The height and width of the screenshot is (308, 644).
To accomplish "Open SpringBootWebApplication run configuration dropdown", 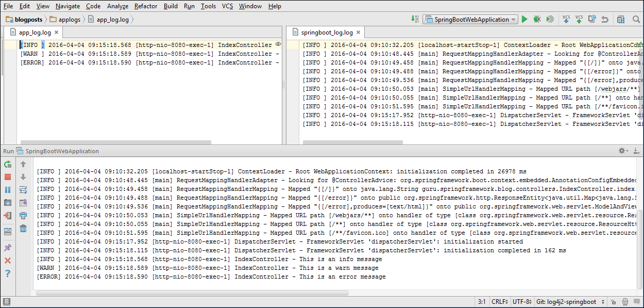I will (x=470, y=19).
